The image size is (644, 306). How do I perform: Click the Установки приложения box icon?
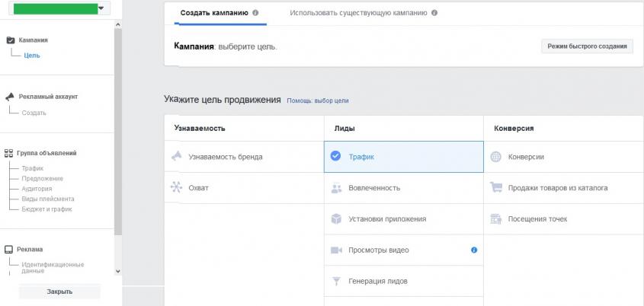pyautogui.click(x=336, y=219)
